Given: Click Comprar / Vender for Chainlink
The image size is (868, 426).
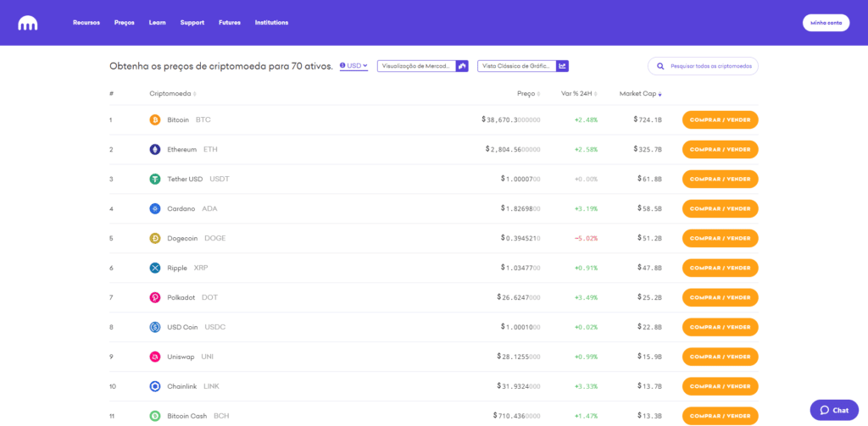Looking at the screenshot, I should point(721,386).
